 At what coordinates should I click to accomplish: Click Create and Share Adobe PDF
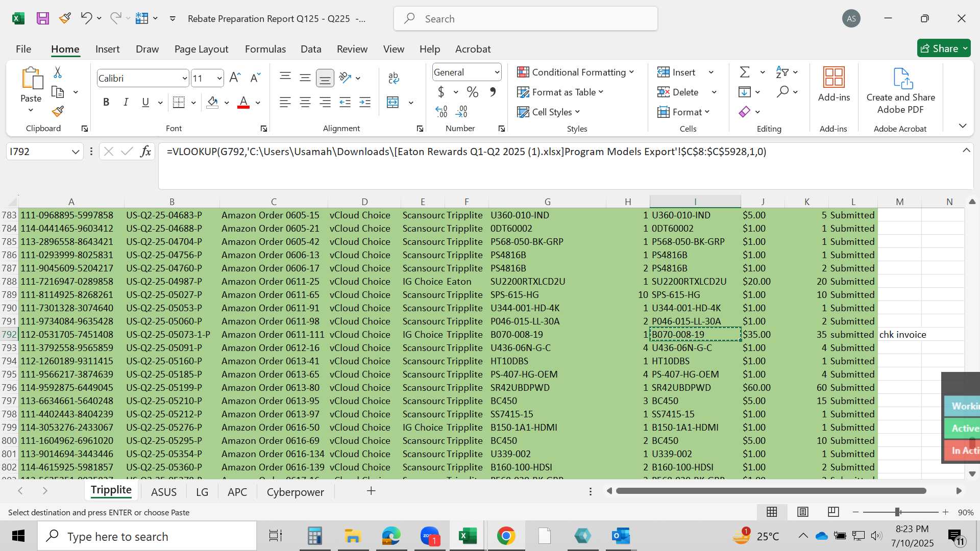901,91
